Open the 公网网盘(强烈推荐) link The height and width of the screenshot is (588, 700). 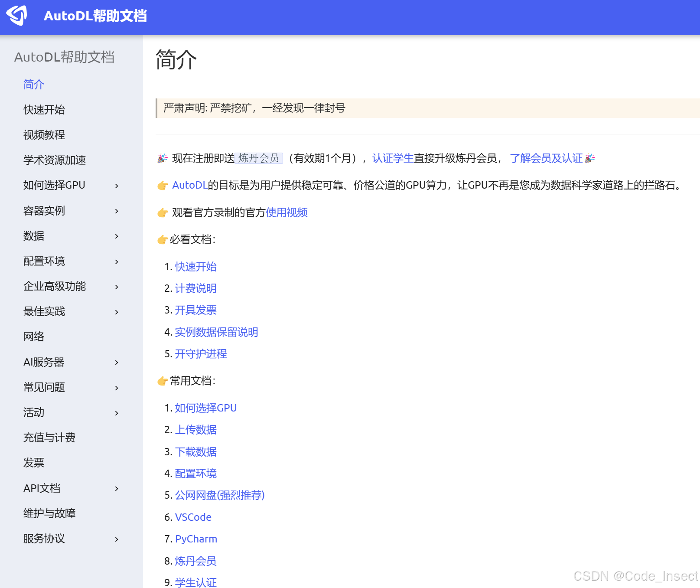click(220, 495)
